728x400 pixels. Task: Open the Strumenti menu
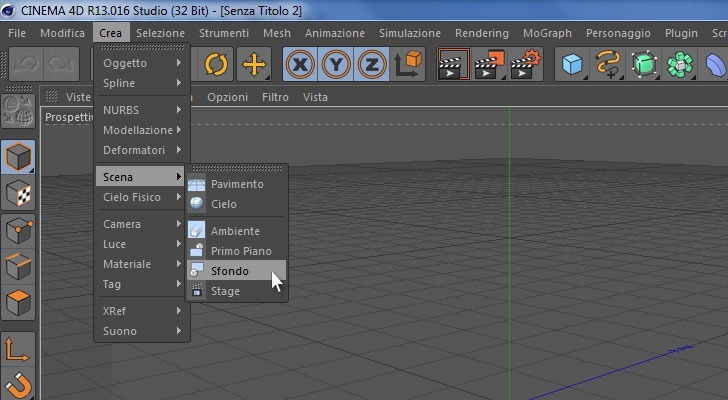coord(224,33)
